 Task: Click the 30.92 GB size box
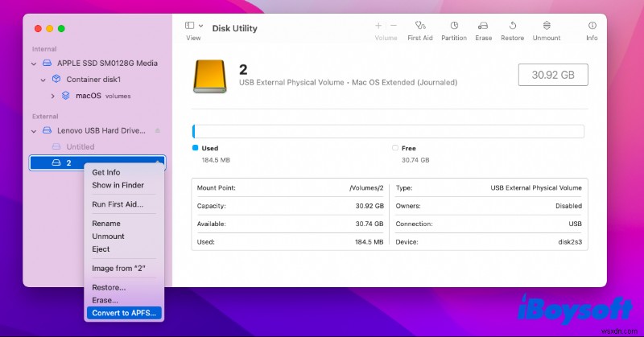point(553,75)
